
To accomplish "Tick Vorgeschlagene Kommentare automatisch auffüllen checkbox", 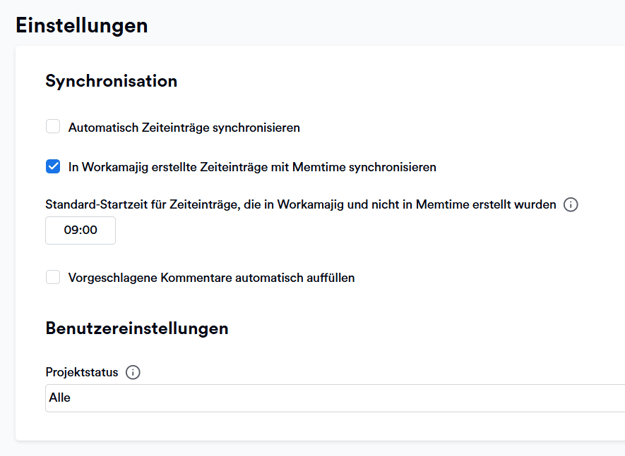I will click(53, 277).
